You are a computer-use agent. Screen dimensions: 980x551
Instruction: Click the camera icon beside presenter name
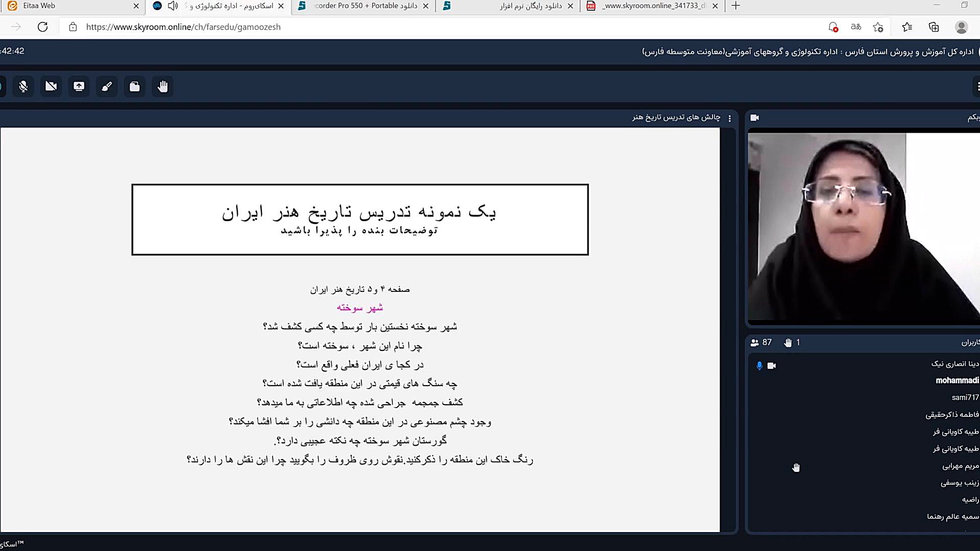772,366
